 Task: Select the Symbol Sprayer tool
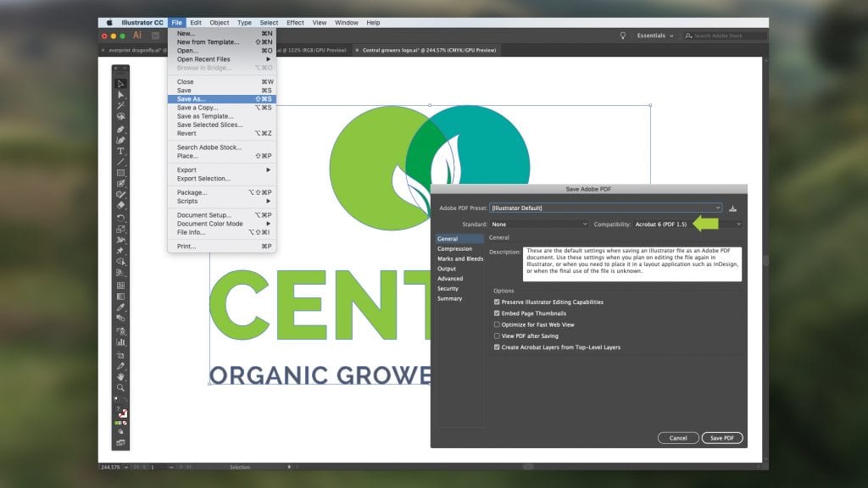tap(120, 331)
